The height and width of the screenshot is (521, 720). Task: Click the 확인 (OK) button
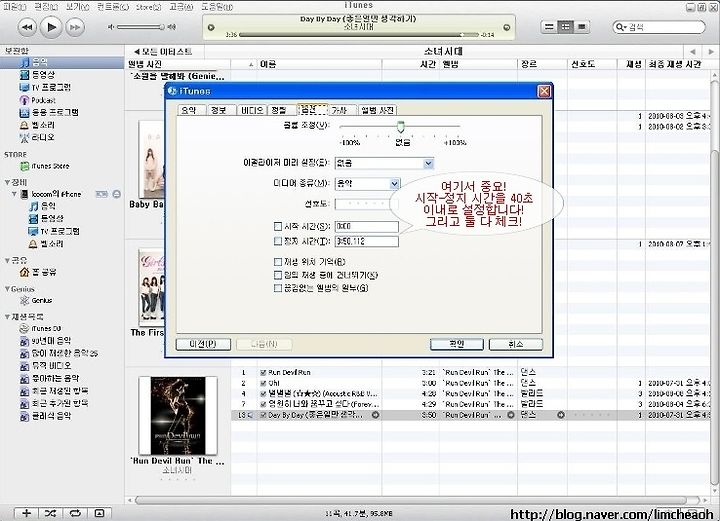click(x=457, y=344)
